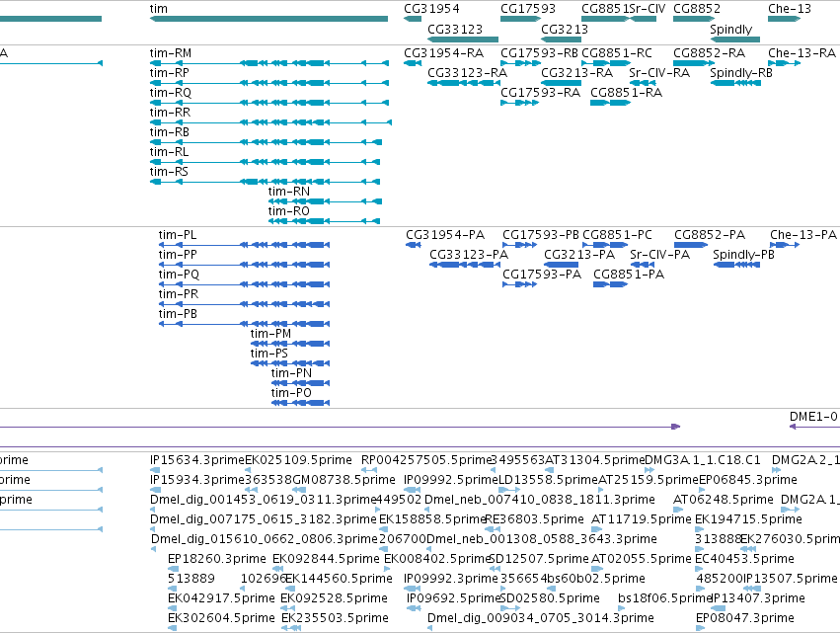840x633 pixels.
Task: Select the EK025109.5prime EST
Action: 247,470
